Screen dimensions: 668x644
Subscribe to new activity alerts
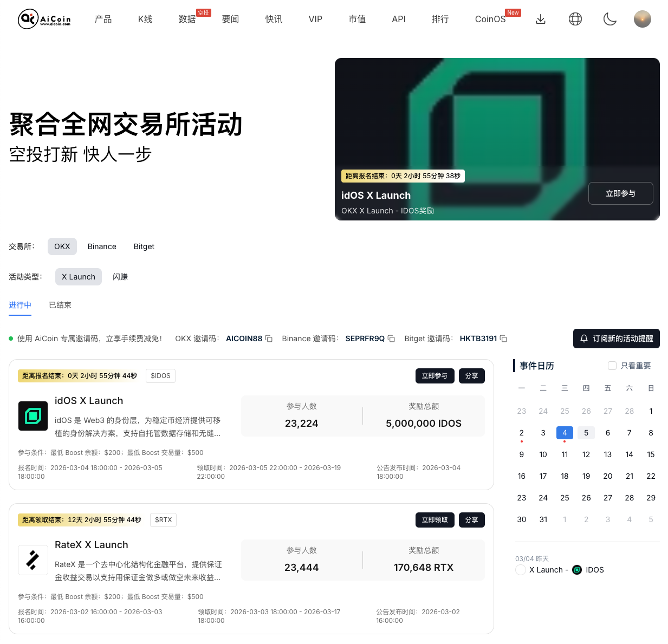point(616,339)
